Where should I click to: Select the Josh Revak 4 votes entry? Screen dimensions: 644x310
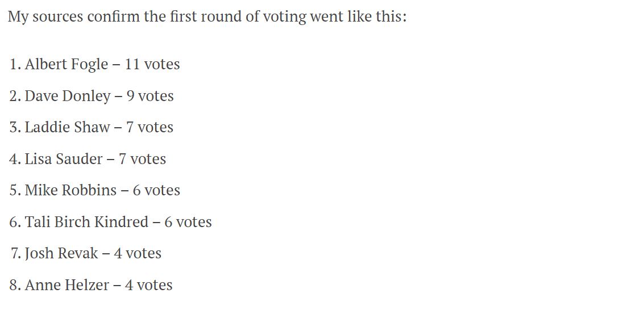pos(86,253)
